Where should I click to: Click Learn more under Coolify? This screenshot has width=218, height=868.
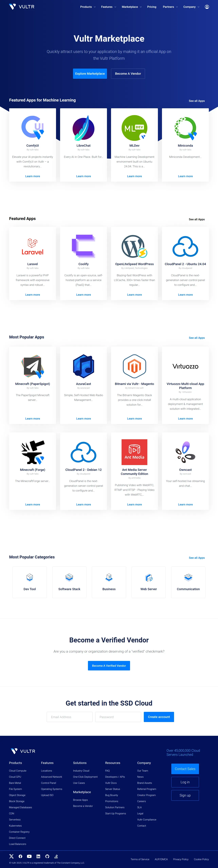[x=84, y=294]
